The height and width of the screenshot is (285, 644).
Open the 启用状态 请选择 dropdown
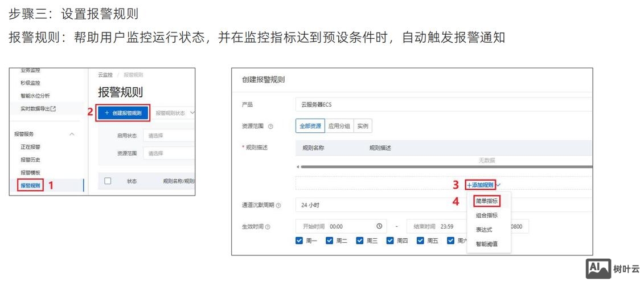[169, 135]
